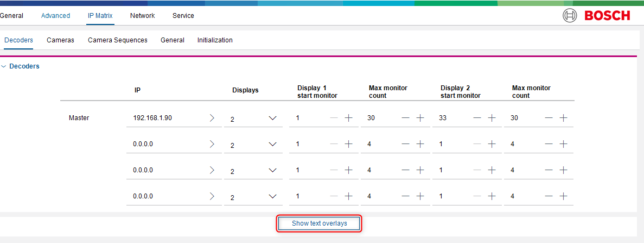The height and width of the screenshot is (243, 644).
Task: Click the Bosch logo
Action: [x=596, y=16]
